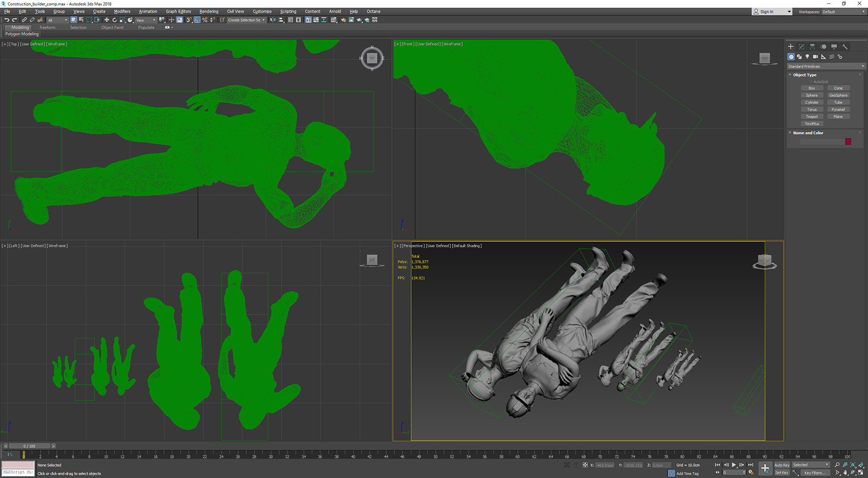Switch to the Freeform ribbon tab
This screenshot has width=868, height=478.
click(47, 28)
